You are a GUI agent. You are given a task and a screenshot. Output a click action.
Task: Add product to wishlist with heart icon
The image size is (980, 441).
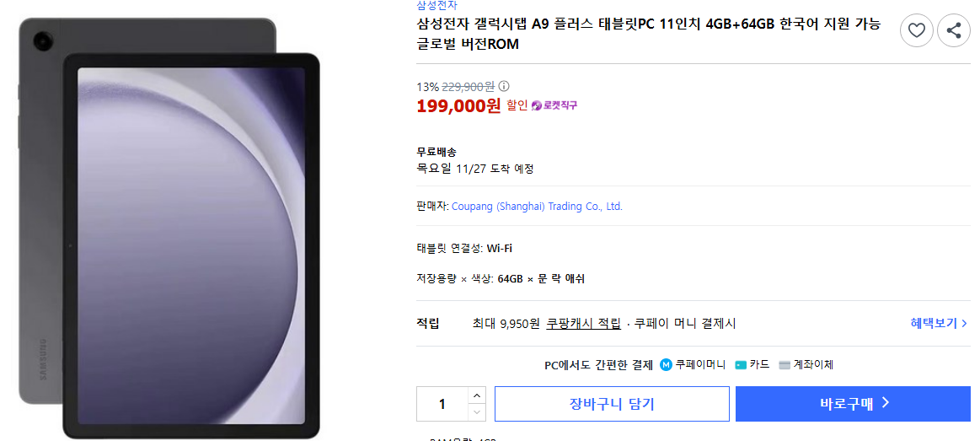pyautogui.click(x=916, y=31)
